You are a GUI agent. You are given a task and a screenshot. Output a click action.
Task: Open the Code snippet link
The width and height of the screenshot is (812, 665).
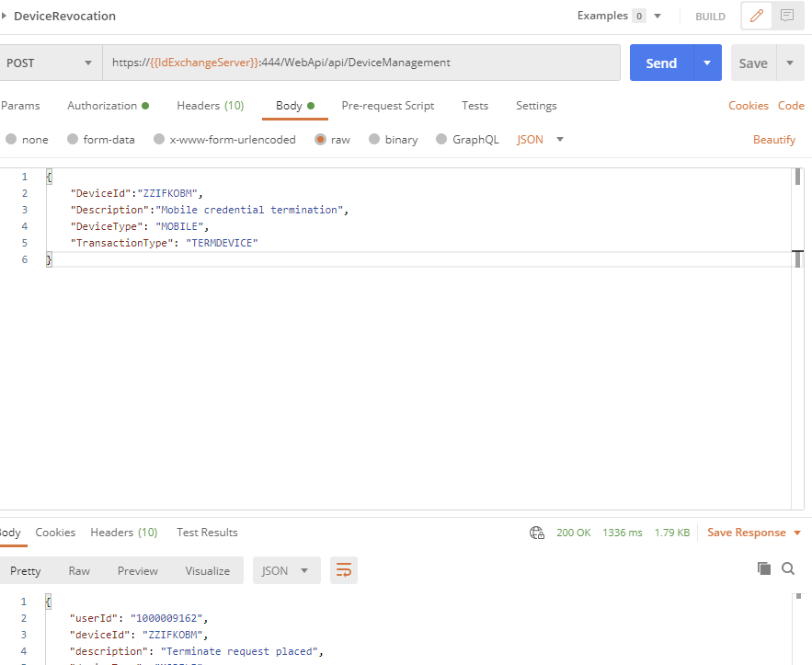coord(791,106)
